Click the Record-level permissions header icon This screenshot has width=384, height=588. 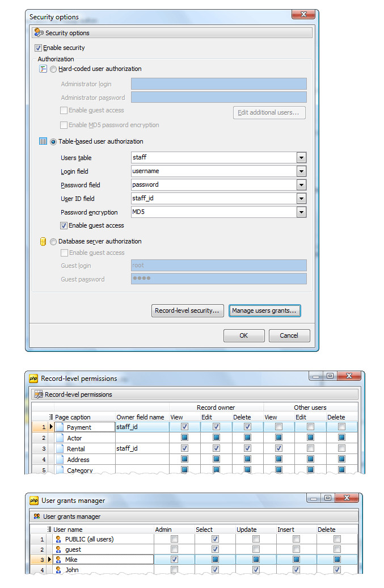tap(39, 394)
